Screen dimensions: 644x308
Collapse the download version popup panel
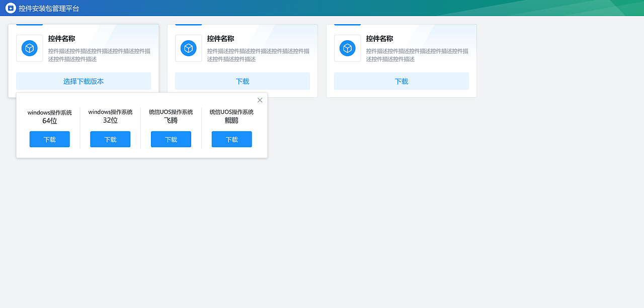(x=260, y=100)
